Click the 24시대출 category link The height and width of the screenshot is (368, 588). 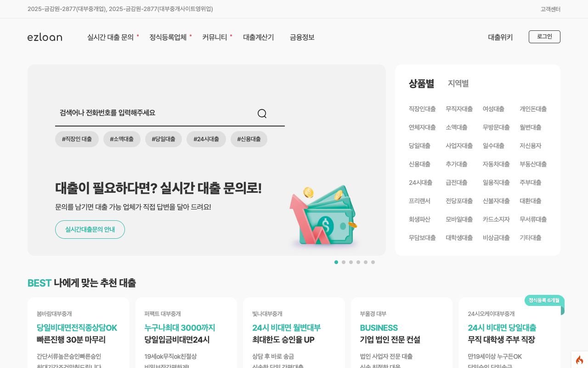[420, 183]
